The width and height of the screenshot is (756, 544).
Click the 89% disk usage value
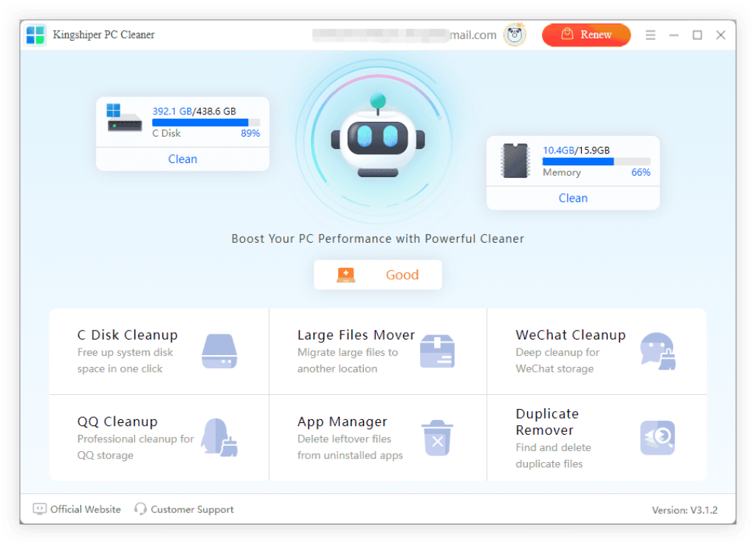click(x=250, y=134)
